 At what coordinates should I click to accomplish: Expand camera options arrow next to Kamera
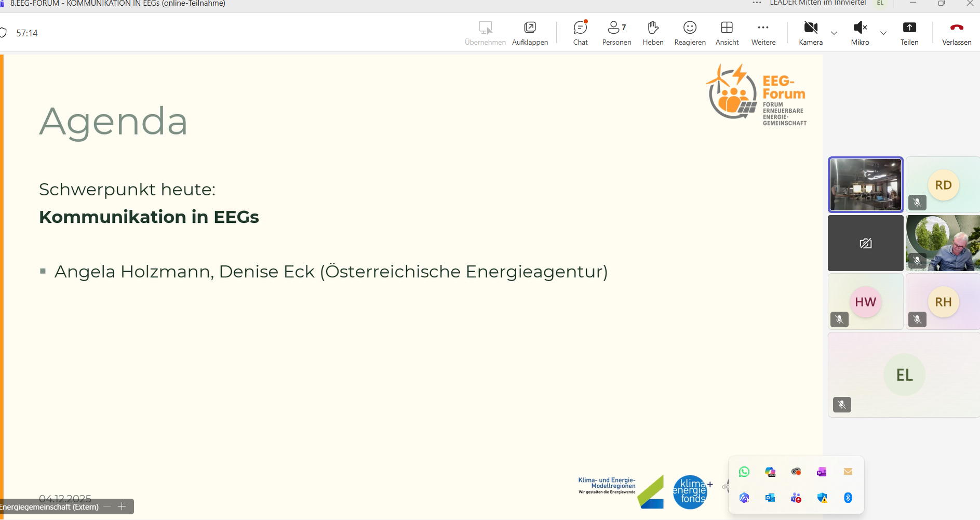tap(834, 33)
